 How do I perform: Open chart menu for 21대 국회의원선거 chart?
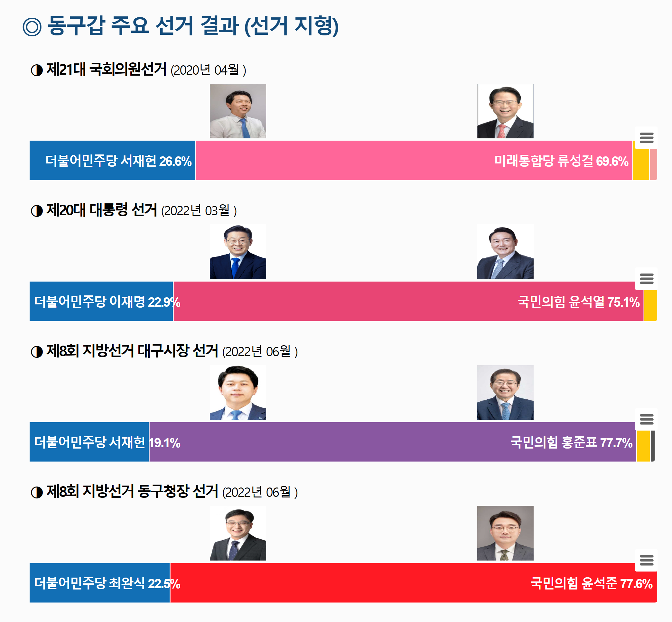[x=646, y=138]
